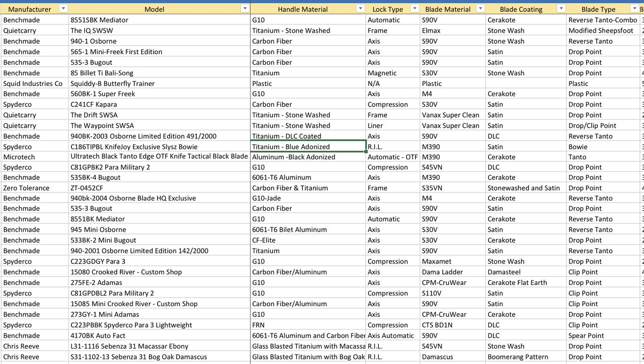Screen dimensions: 644x364
Task: Select cell '560BK-1 Super Freek'
Action: (159, 94)
